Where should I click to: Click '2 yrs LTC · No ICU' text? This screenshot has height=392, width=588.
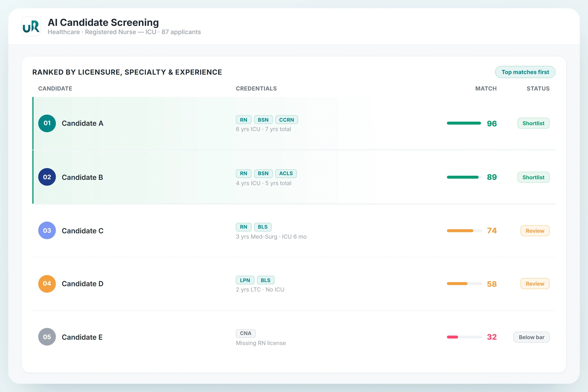(x=260, y=290)
